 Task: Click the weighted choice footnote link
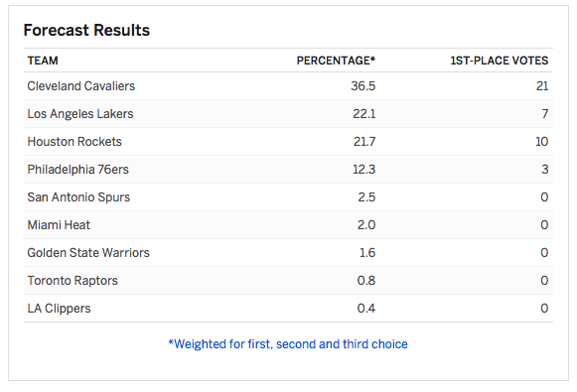click(x=288, y=344)
